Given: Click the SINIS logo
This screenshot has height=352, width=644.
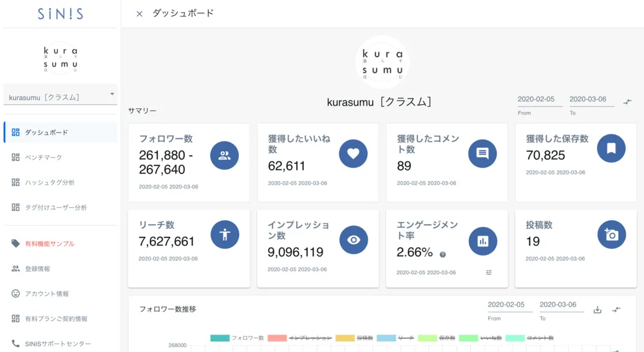Looking at the screenshot, I should point(61,14).
